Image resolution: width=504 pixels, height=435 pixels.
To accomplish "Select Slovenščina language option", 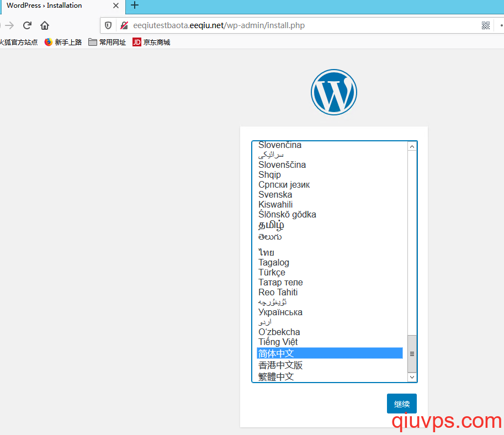I will point(330,165).
